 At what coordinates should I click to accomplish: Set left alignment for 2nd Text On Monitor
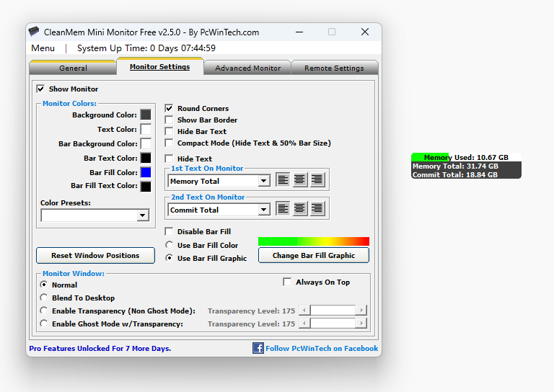[x=283, y=209]
